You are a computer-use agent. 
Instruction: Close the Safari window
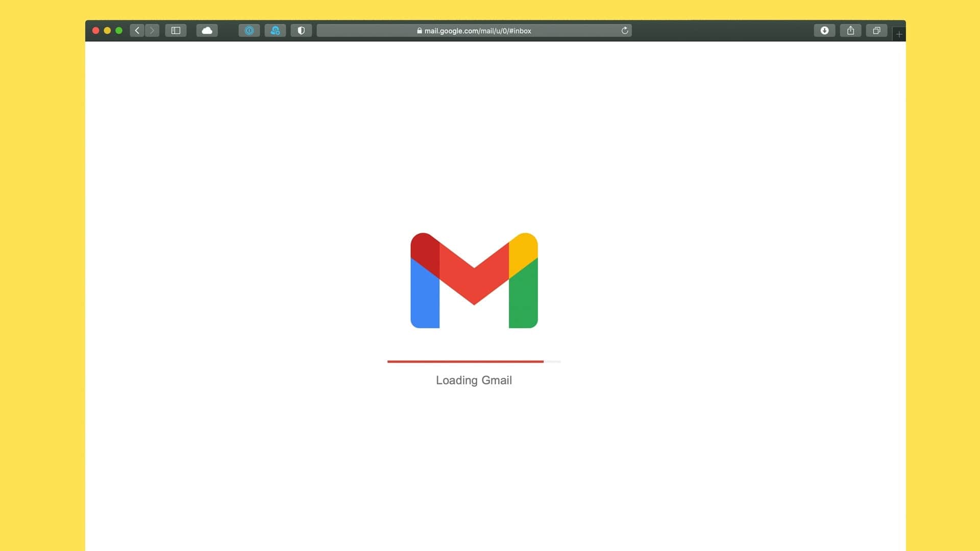[95, 31]
